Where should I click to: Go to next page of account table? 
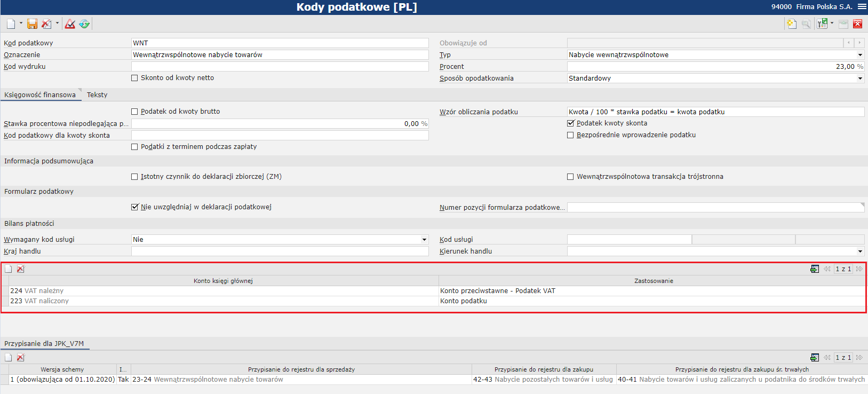(859, 269)
